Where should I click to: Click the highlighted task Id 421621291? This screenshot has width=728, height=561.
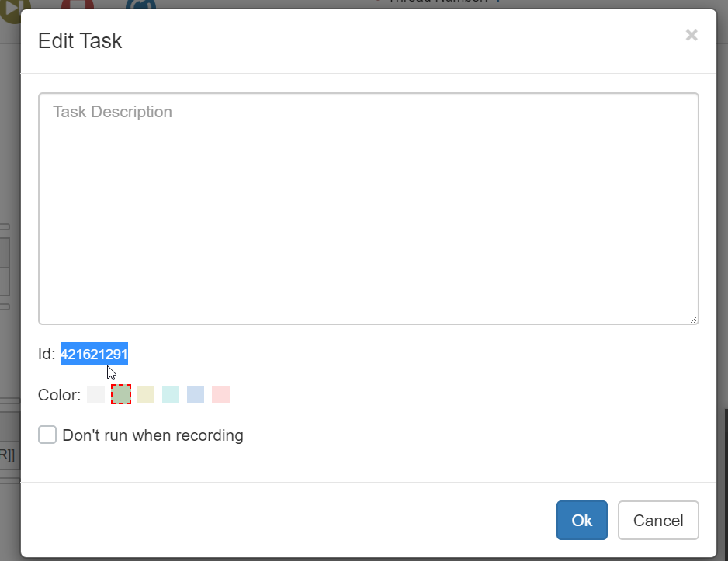94,355
